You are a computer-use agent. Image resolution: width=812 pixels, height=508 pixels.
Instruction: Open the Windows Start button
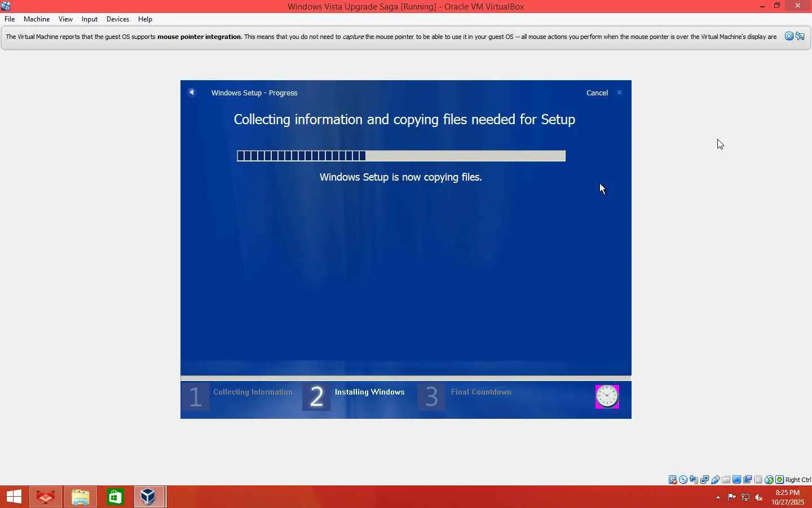pyautogui.click(x=14, y=497)
